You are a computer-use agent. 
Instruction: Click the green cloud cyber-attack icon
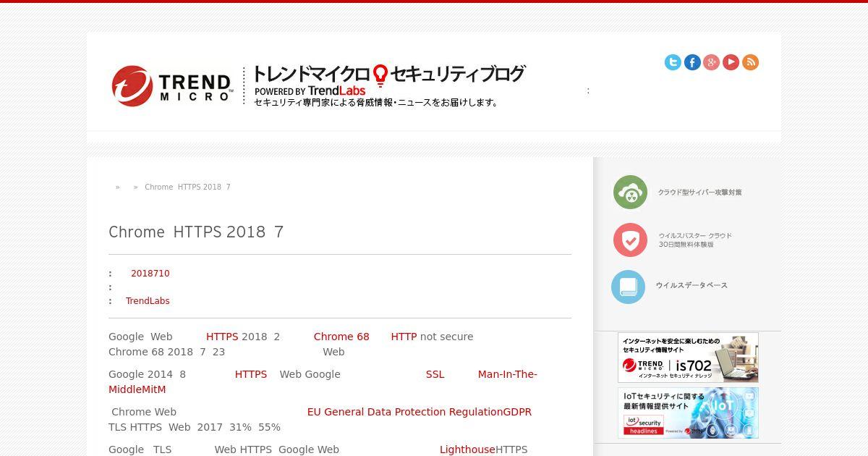(x=630, y=193)
